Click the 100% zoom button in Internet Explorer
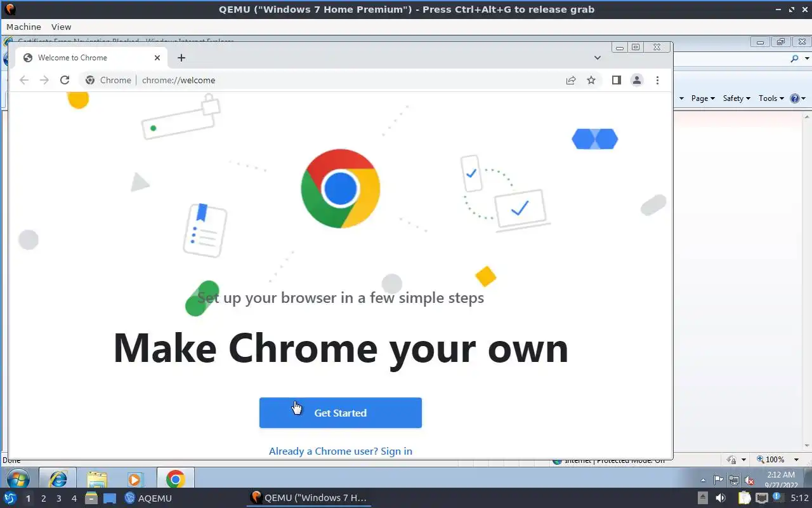The height and width of the screenshot is (508, 812). click(770, 459)
